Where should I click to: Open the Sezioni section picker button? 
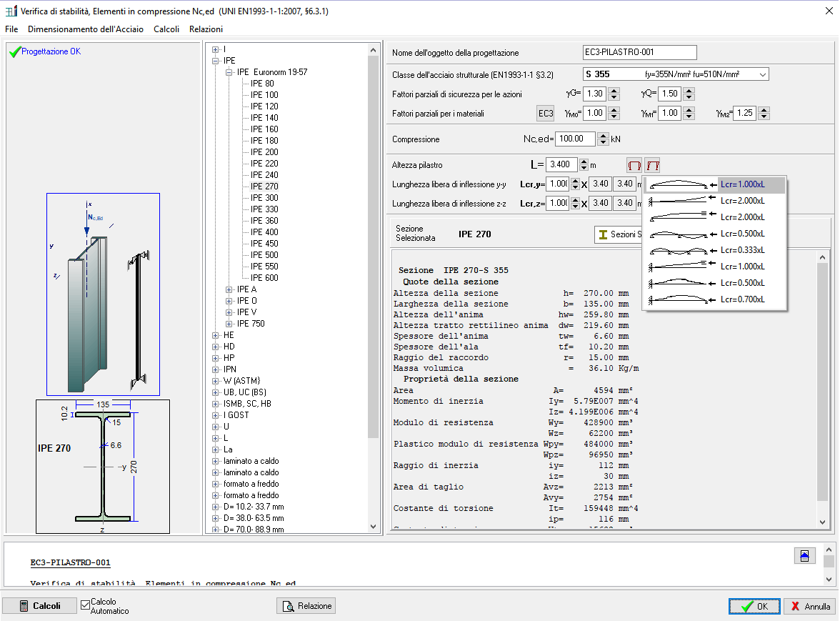tap(619, 234)
